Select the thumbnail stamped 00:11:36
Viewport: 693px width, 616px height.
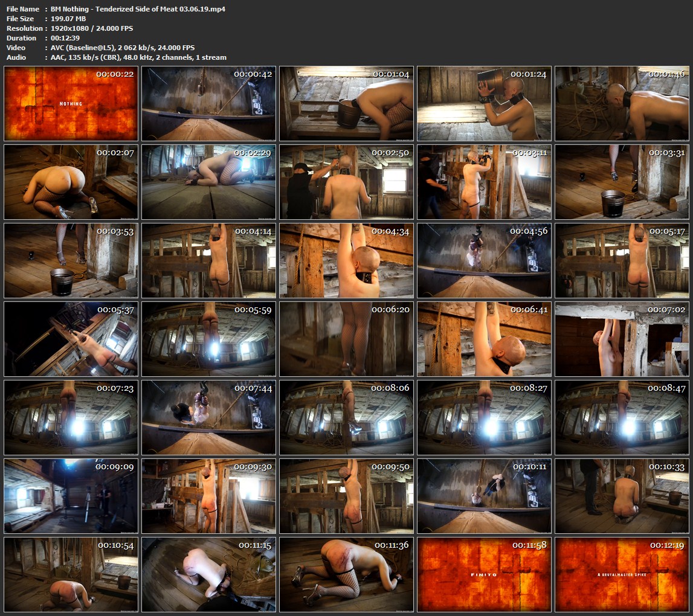tap(347, 574)
